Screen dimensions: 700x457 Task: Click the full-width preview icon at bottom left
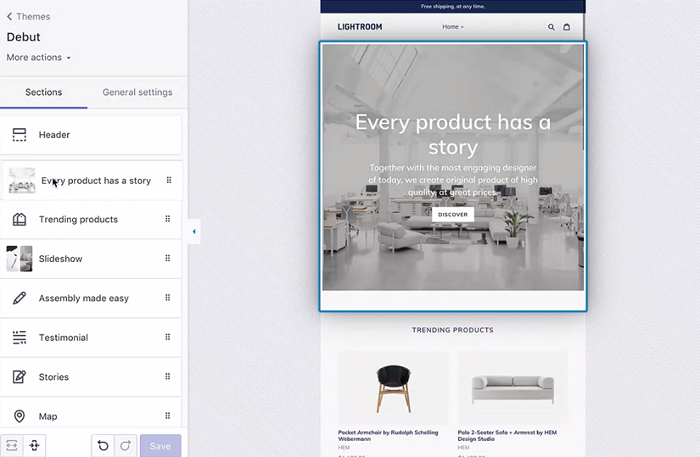click(12, 445)
